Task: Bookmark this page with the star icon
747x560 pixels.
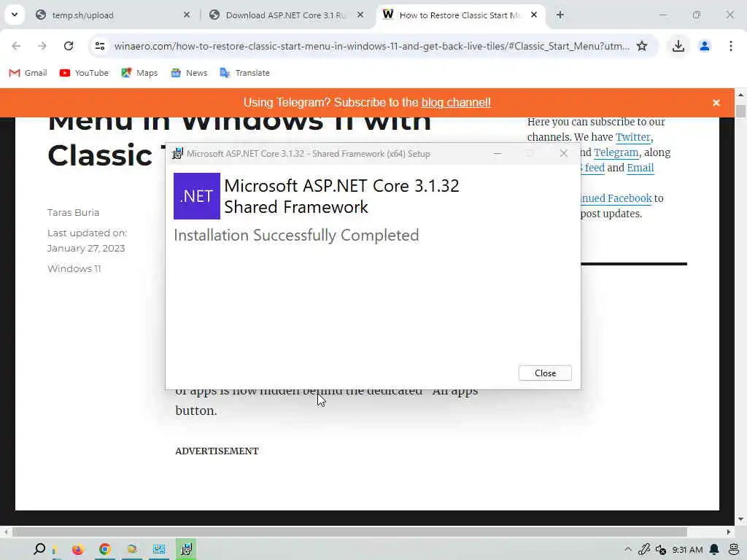Action: [x=642, y=46]
